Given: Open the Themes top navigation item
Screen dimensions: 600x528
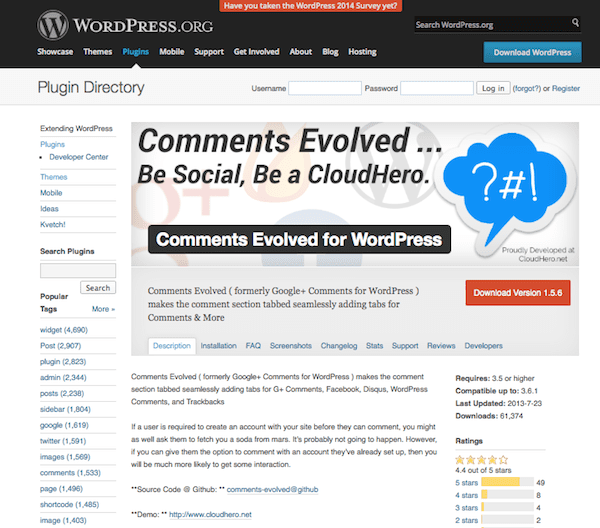Looking at the screenshot, I should 98,52.
